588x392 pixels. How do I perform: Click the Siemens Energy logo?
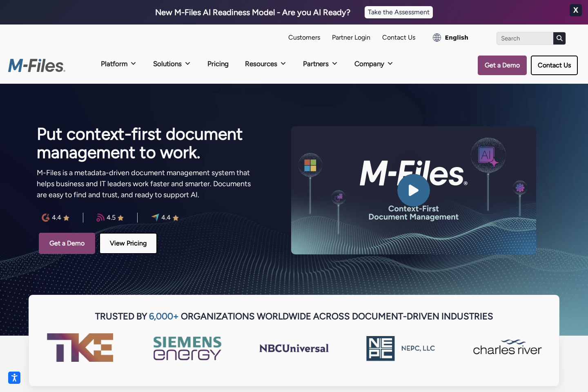(x=187, y=348)
